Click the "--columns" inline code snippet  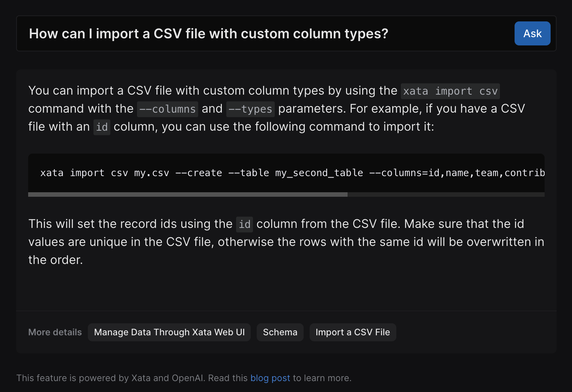[167, 109]
